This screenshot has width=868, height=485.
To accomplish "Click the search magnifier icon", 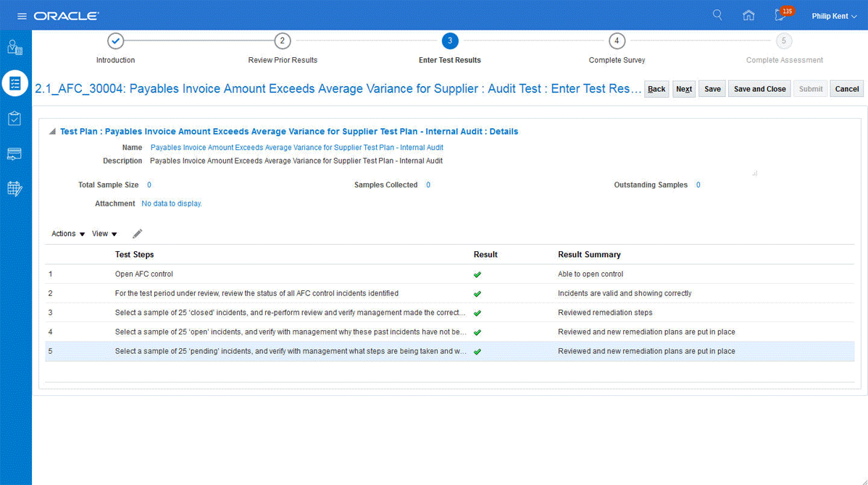I will (717, 15).
